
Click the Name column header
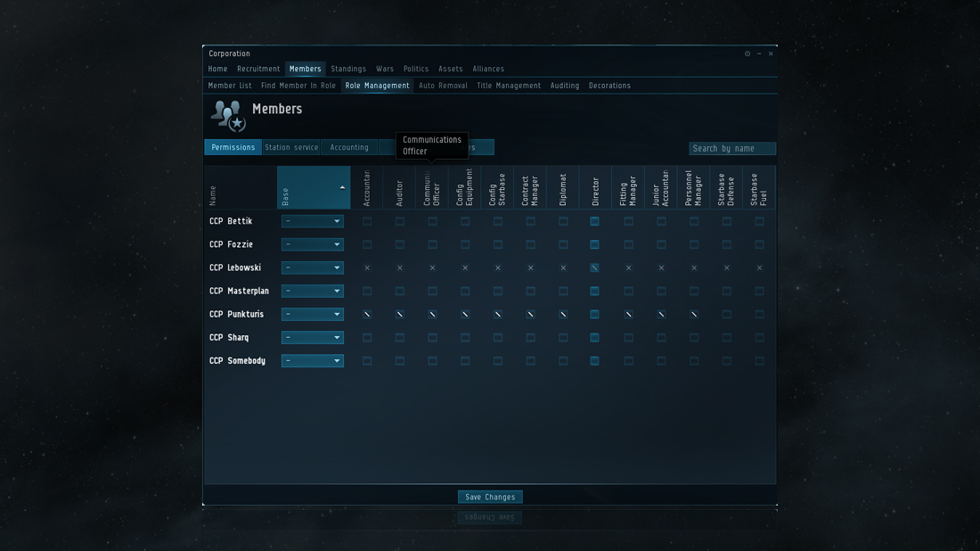coord(241,187)
